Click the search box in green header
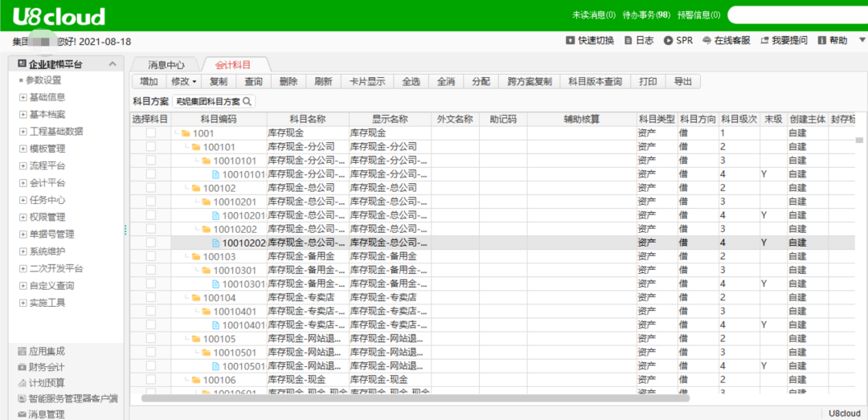Image resolution: width=868 pixels, height=420 pixels. (796, 14)
